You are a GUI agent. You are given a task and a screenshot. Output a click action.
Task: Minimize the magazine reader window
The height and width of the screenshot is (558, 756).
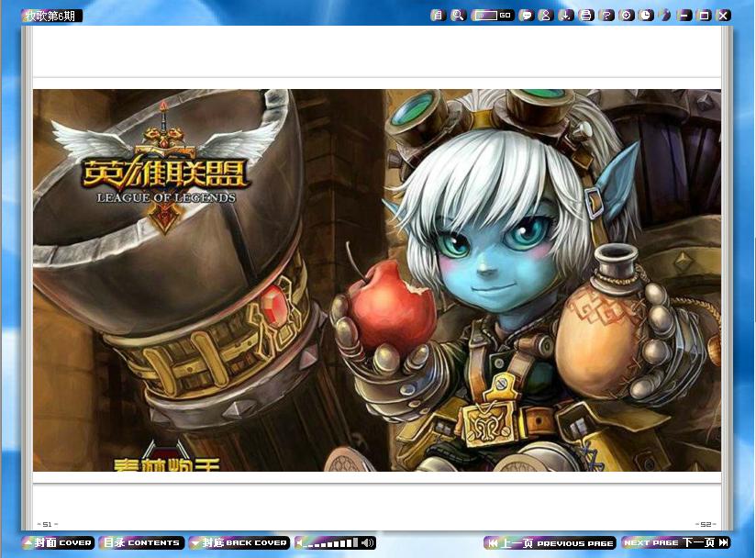(684, 16)
